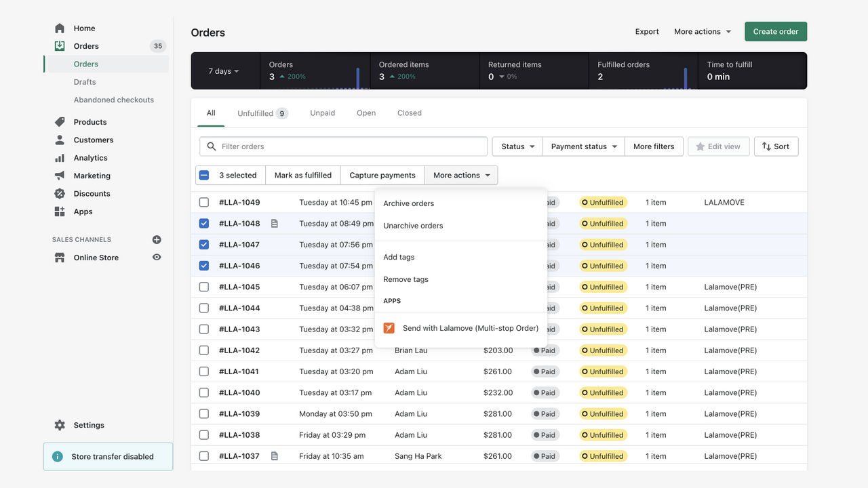Switch to the Unfulfilled tab
868x488 pixels.
(x=256, y=113)
